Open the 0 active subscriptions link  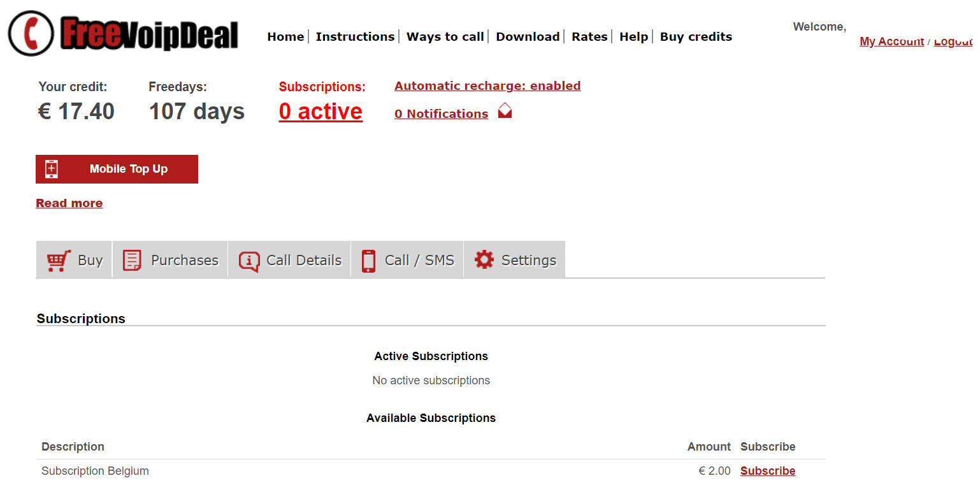(x=321, y=112)
